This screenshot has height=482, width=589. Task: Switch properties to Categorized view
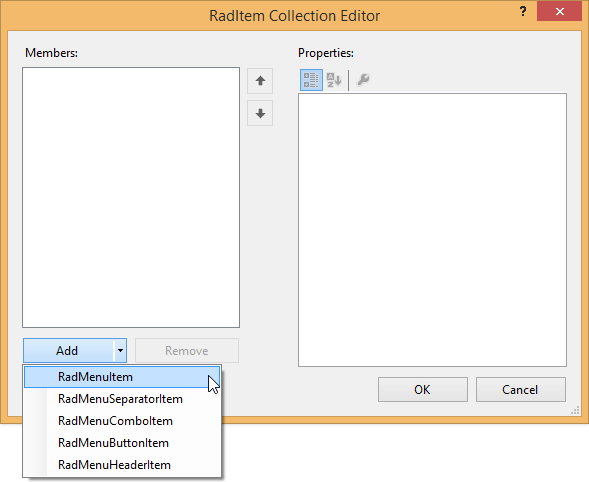311,80
